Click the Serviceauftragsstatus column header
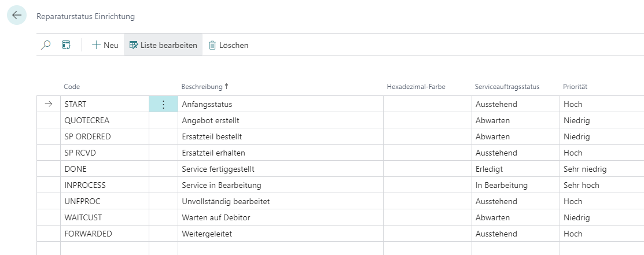 507,87
